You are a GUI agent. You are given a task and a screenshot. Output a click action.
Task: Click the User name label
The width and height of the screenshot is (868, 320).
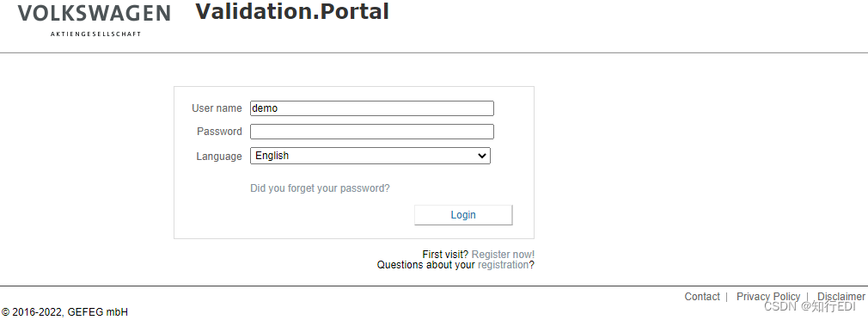pyautogui.click(x=217, y=108)
